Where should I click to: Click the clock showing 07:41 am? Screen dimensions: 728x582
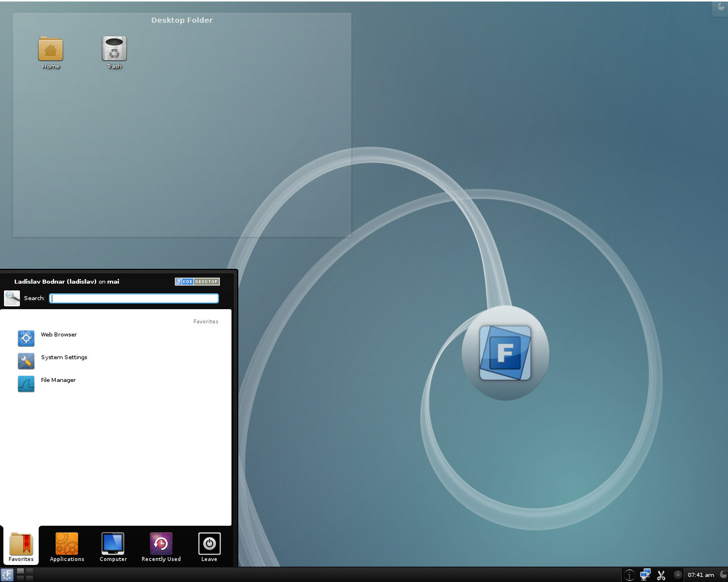point(701,575)
